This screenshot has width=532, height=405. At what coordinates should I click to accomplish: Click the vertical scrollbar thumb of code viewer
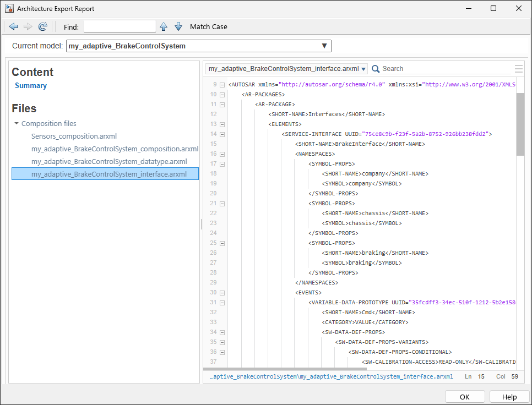pyautogui.click(x=520, y=124)
